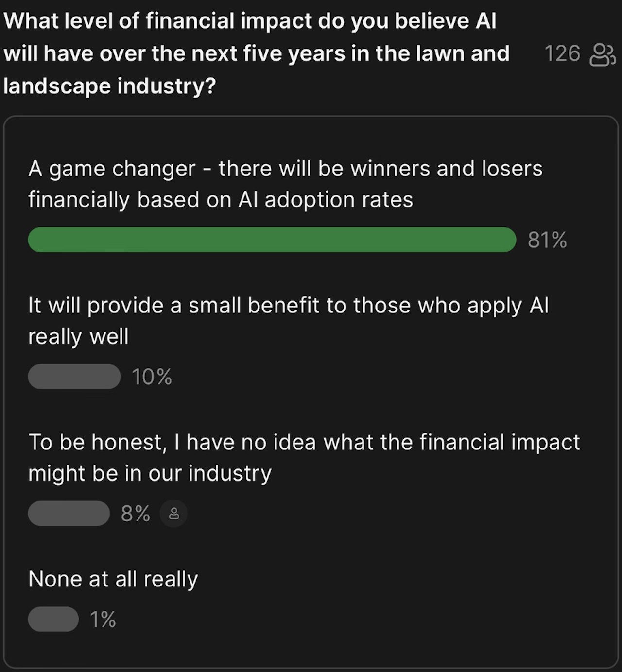This screenshot has height=672, width=622.
Task: Click the 126 participant count
Action: click(x=562, y=53)
